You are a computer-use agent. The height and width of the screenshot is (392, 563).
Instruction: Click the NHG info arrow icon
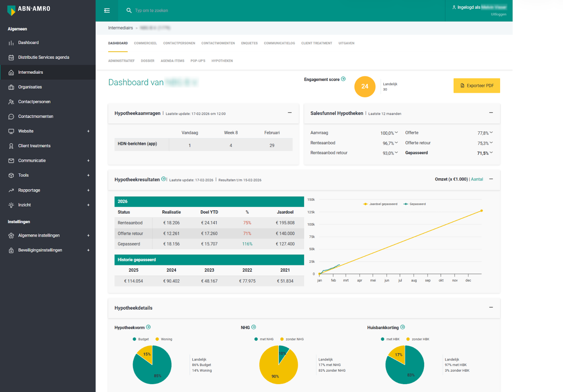click(x=254, y=327)
